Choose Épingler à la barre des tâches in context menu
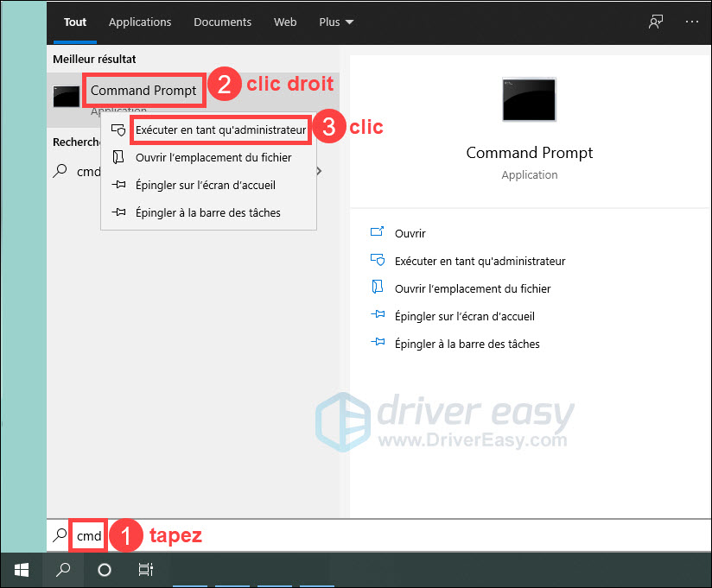The width and height of the screenshot is (712, 588). click(x=207, y=212)
